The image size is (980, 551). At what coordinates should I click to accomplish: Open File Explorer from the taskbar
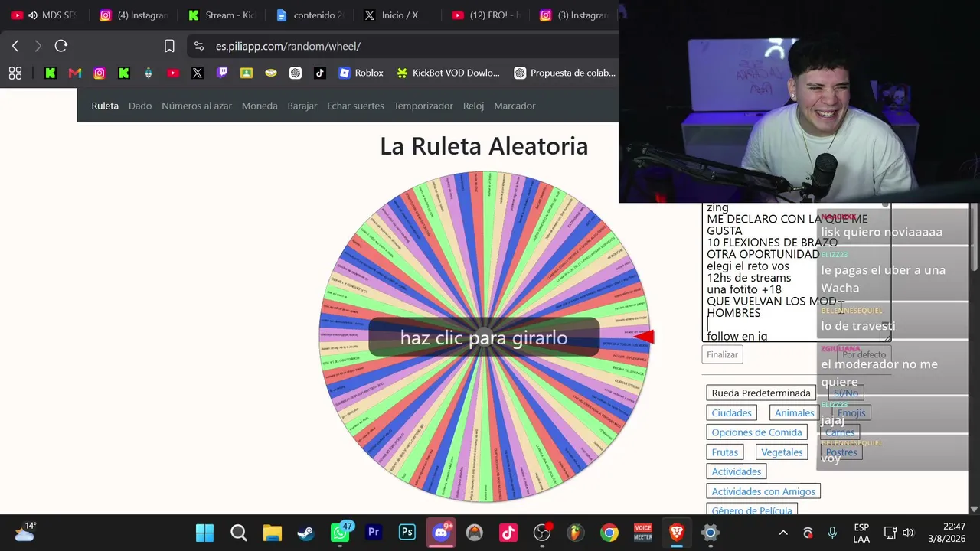click(273, 533)
